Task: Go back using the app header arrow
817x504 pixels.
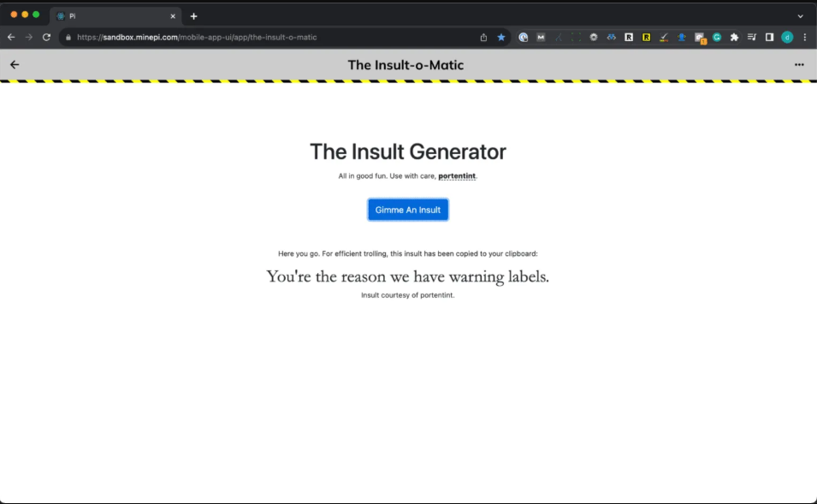Action: (15, 65)
